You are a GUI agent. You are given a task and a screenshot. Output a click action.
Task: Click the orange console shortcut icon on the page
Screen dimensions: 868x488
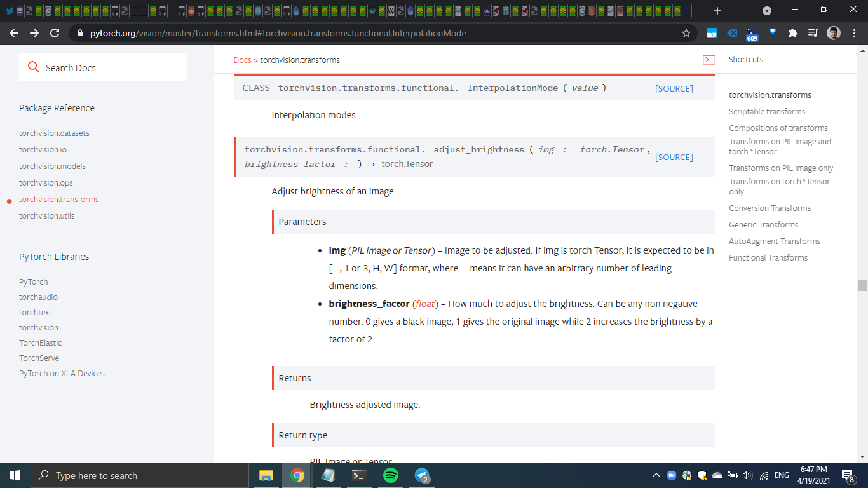pyautogui.click(x=709, y=58)
